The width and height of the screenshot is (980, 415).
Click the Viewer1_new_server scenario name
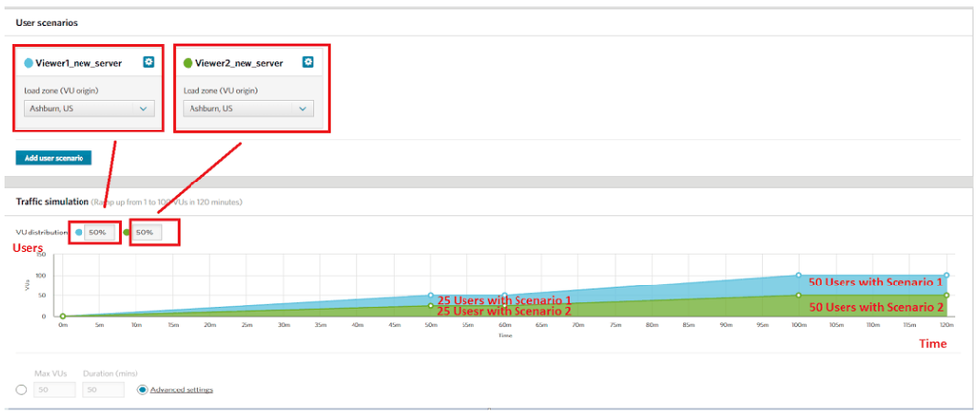tap(79, 63)
